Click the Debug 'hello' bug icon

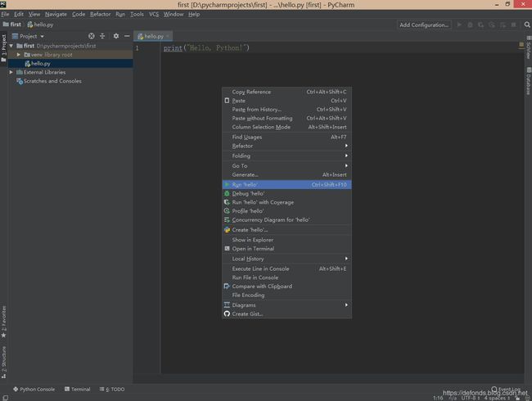[227, 193]
